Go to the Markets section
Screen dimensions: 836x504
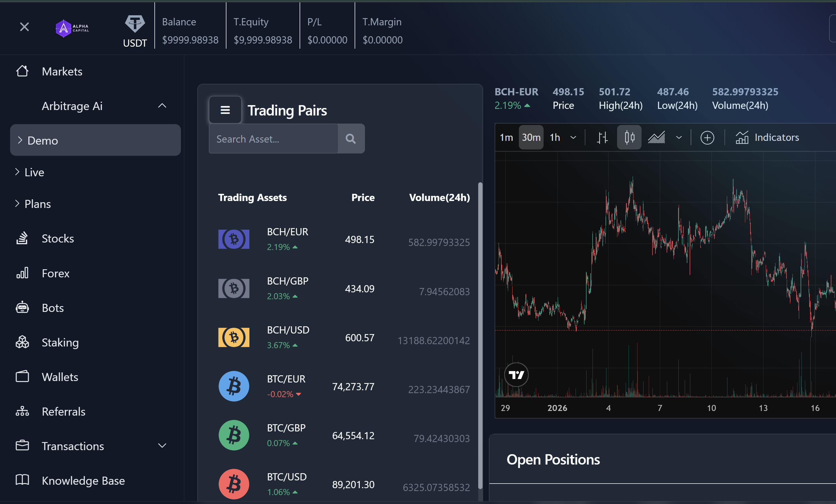[x=62, y=71]
